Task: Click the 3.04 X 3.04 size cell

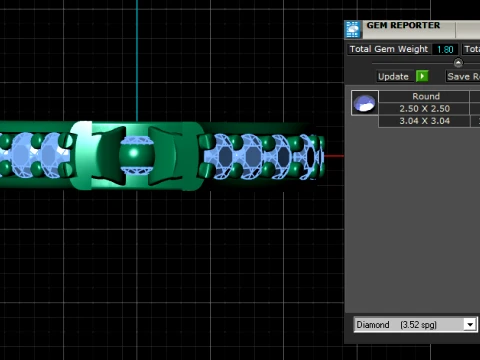Action: click(x=424, y=121)
